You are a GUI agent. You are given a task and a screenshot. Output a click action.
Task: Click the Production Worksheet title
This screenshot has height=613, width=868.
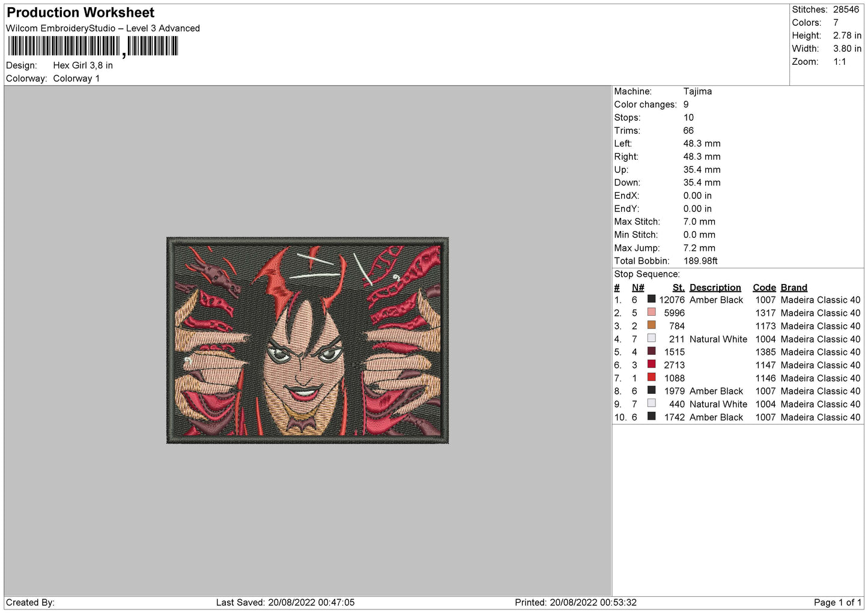click(80, 13)
